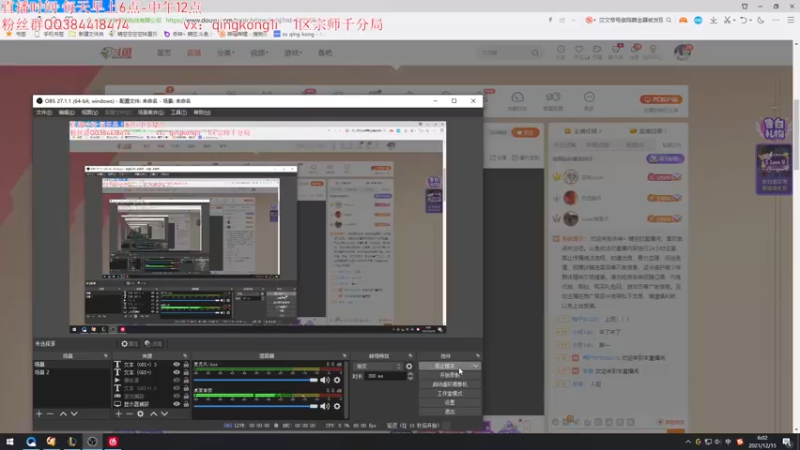
Task: Open transition properties gear icon
Action: (409, 366)
